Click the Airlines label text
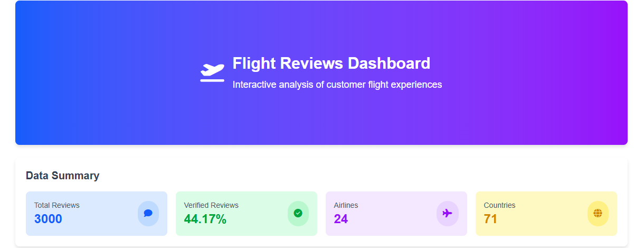This screenshot has height=248, width=644. (346, 205)
